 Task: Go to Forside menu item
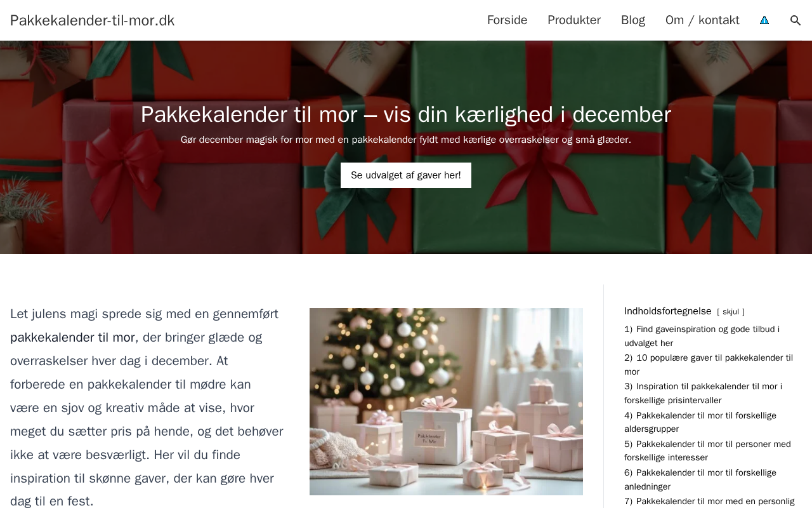(507, 20)
